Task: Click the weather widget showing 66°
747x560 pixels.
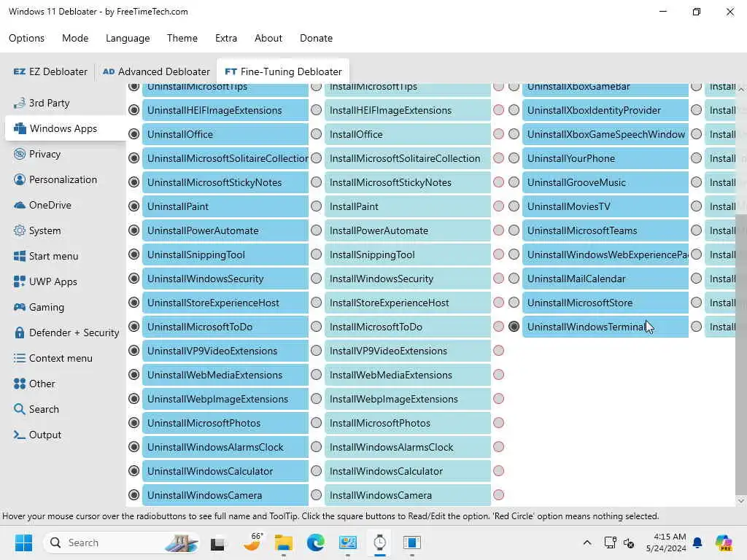Action: (252, 542)
